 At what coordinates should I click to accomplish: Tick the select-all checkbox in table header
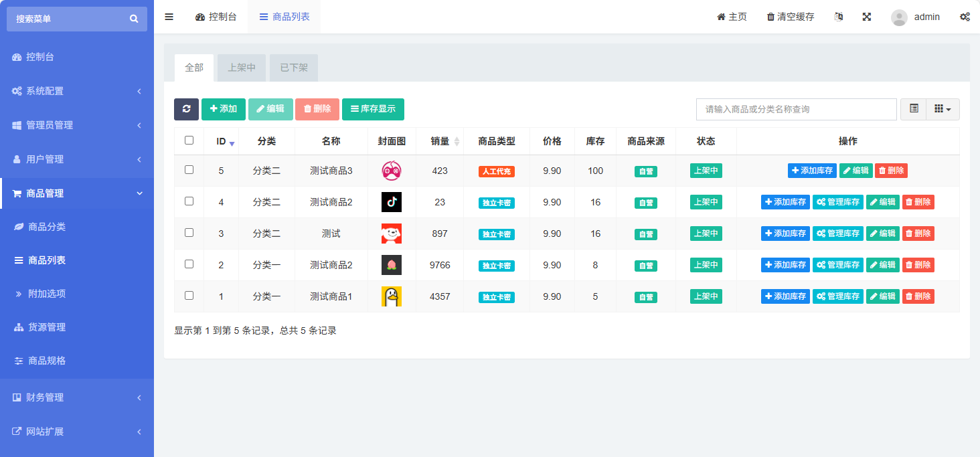[189, 141]
